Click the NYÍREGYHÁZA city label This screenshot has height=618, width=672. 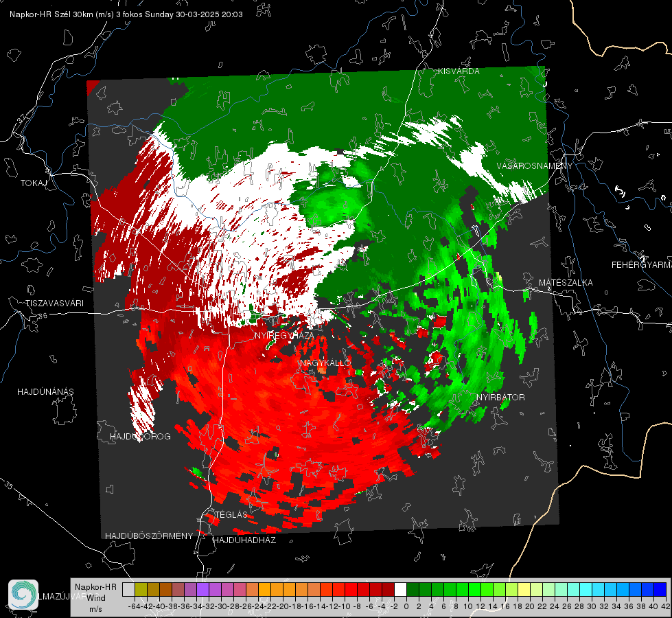pyautogui.click(x=284, y=335)
